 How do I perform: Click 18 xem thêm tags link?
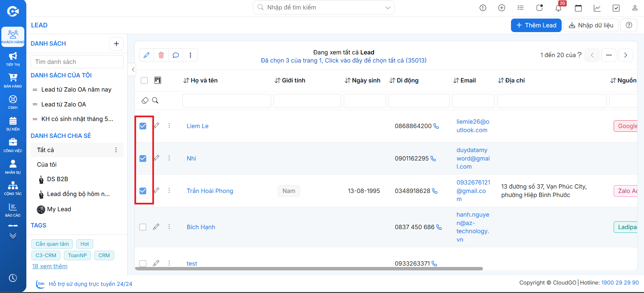pos(50,266)
